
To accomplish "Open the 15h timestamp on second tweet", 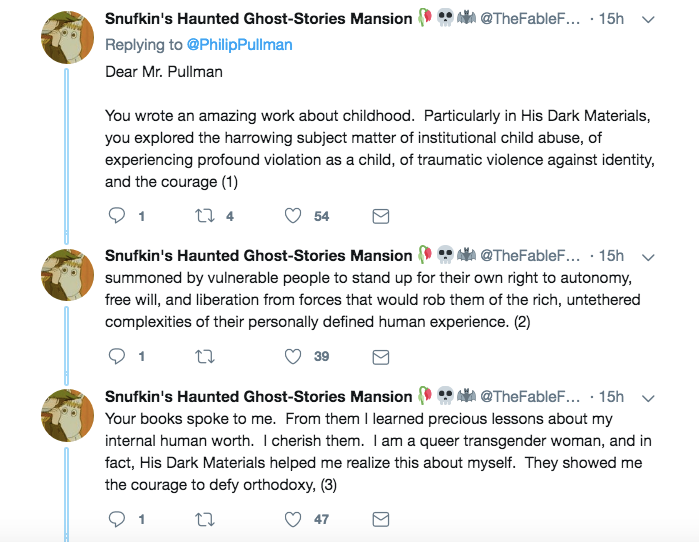I will (611, 256).
